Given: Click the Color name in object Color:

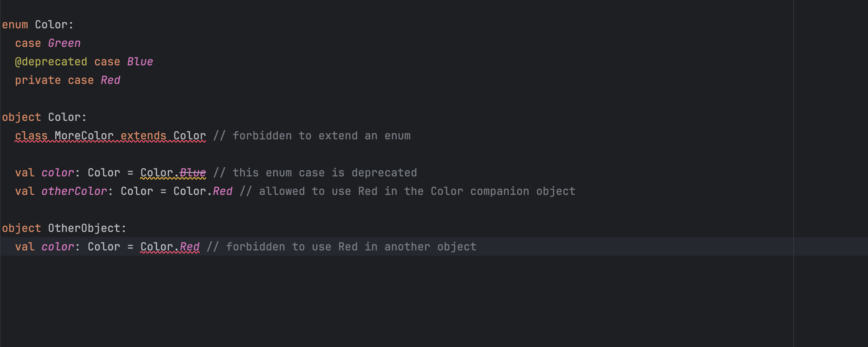Looking at the screenshot, I should point(64,117).
